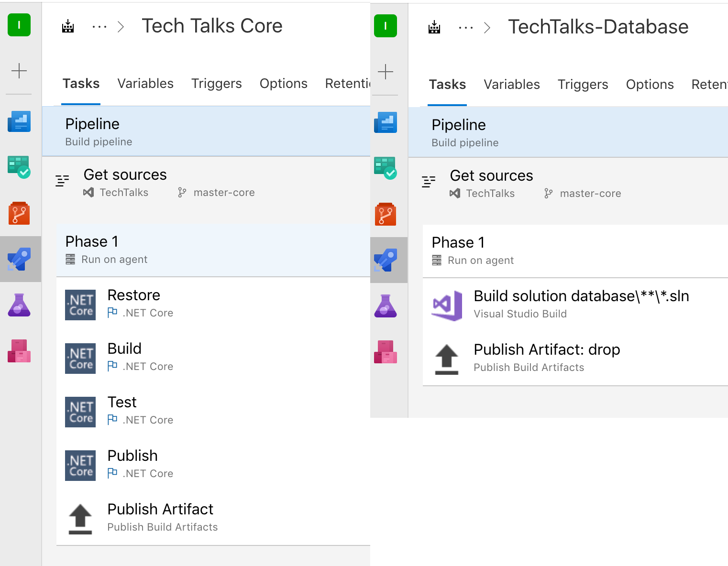Open Retention tab in Tech Talks Core
This screenshot has width=728, height=566.
click(348, 84)
